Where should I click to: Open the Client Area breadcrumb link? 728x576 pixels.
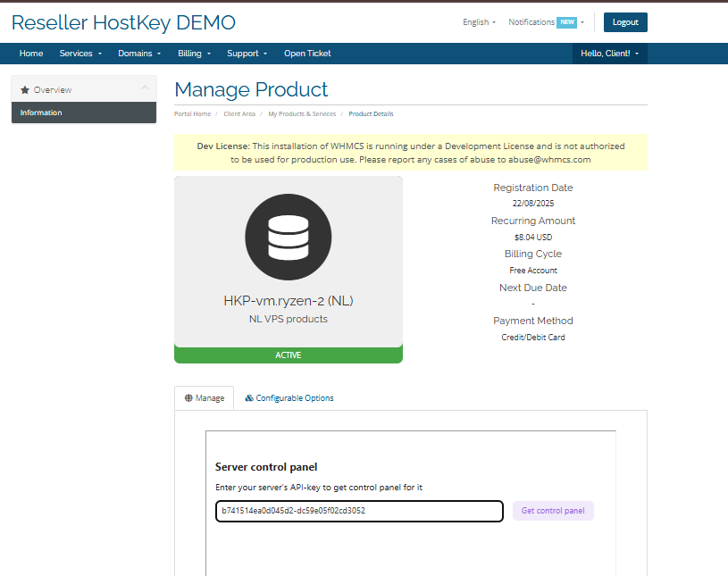click(x=239, y=114)
